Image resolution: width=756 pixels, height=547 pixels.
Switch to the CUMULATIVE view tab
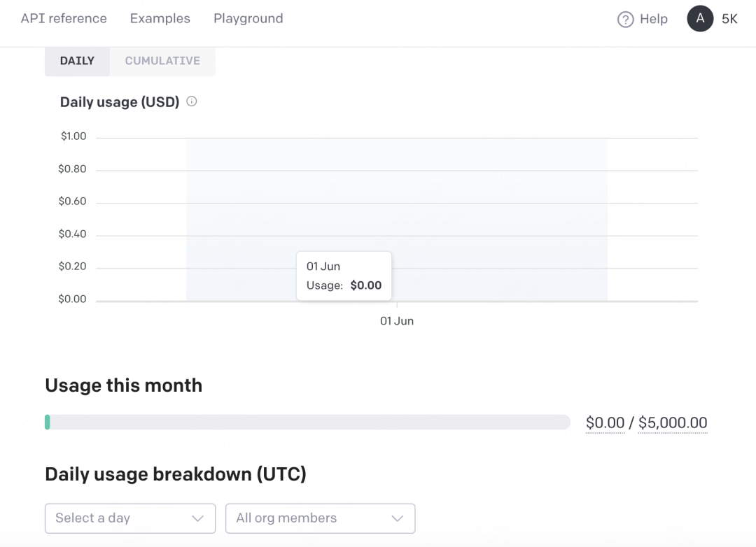pos(162,61)
